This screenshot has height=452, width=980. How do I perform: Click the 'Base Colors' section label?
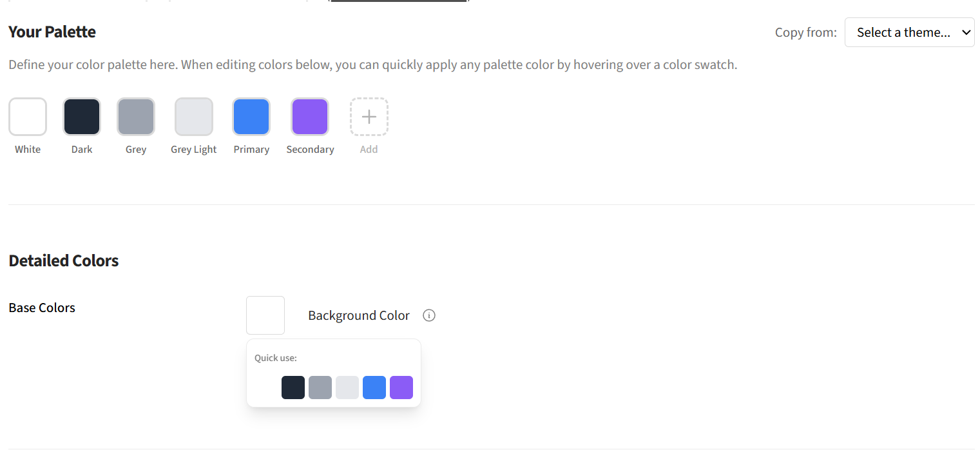tap(42, 308)
